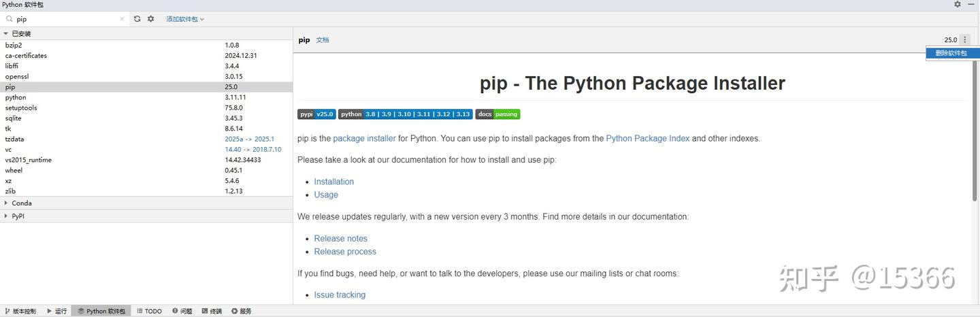The height and width of the screenshot is (317, 980).
Task: Select the sqlite package
Action: [x=146, y=118]
